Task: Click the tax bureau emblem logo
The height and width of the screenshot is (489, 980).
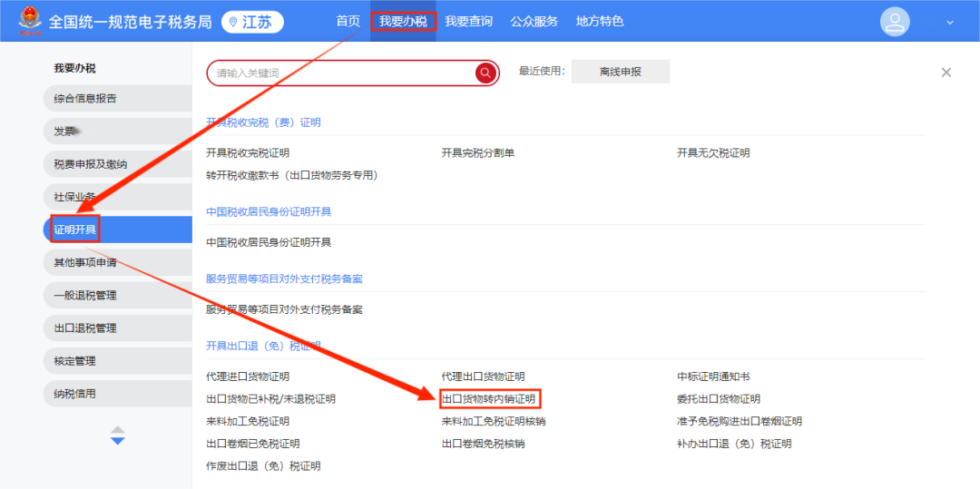Action: (x=30, y=21)
